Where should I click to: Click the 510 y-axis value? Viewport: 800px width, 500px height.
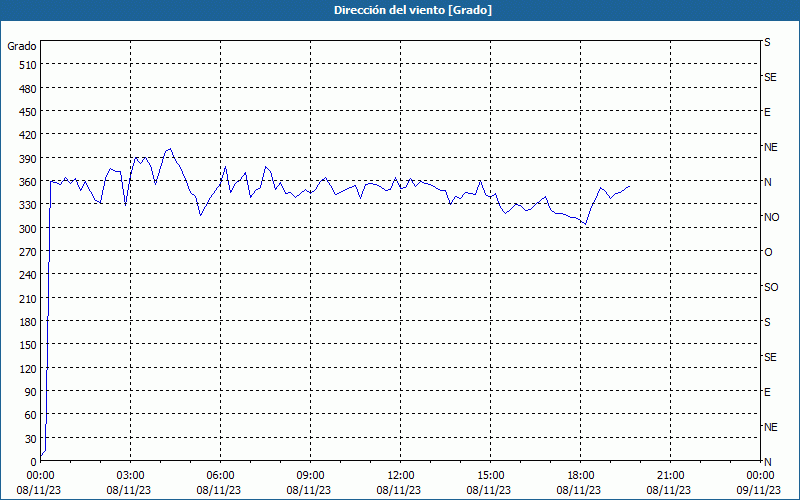[28, 65]
